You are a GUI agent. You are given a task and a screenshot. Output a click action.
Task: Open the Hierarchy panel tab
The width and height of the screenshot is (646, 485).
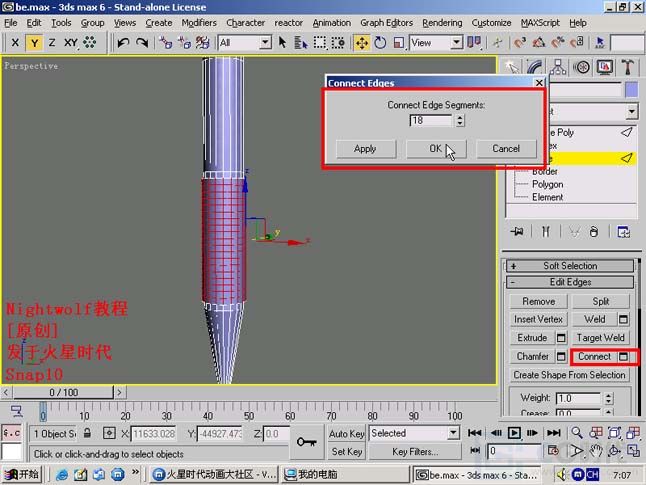[558, 67]
